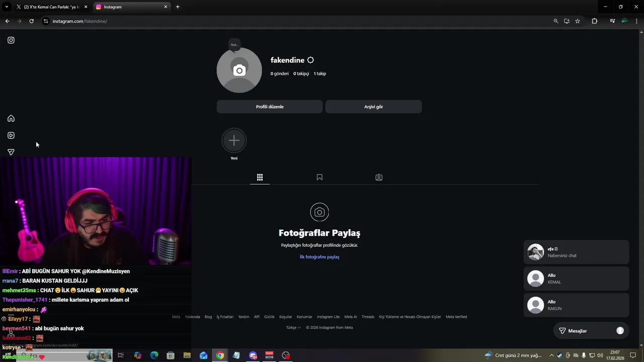Open Instagram logo home link

coord(11,40)
